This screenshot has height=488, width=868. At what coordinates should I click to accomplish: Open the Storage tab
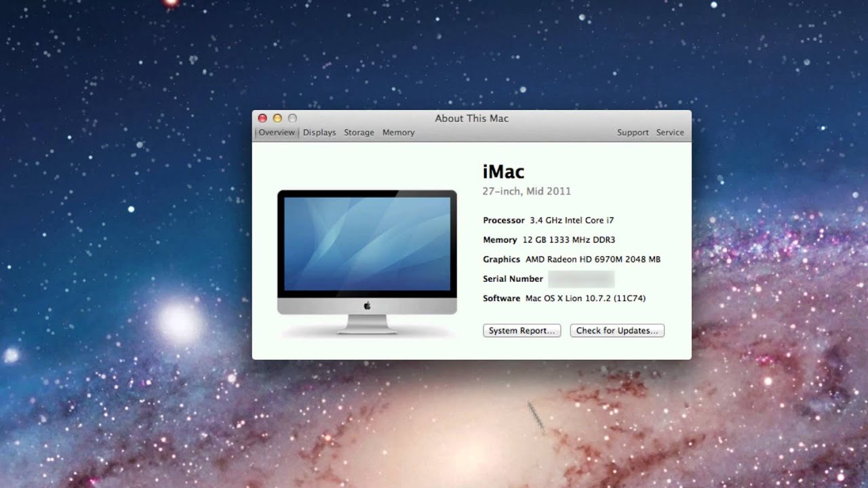(359, 133)
